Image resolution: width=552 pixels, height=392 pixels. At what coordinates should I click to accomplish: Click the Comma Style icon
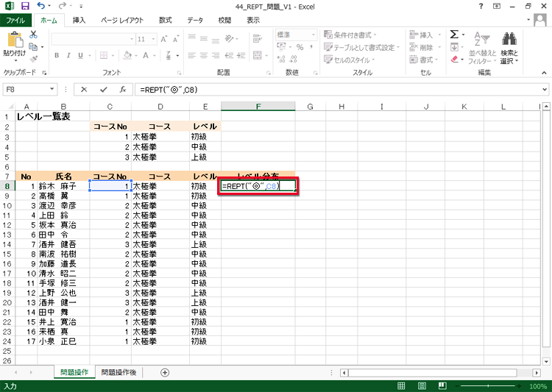coord(311,47)
